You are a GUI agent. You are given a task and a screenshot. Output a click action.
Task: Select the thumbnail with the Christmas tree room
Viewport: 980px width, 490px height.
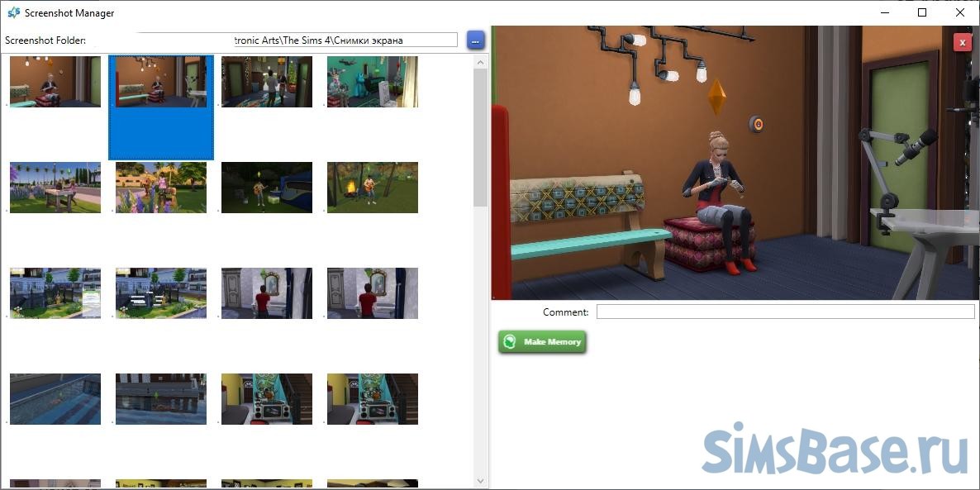click(267, 82)
